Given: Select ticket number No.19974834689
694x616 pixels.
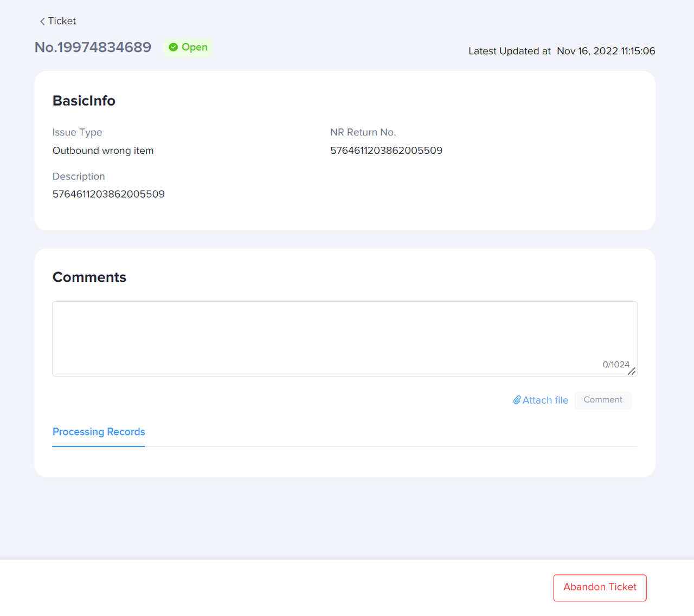Looking at the screenshot, I should click(93, 47).
